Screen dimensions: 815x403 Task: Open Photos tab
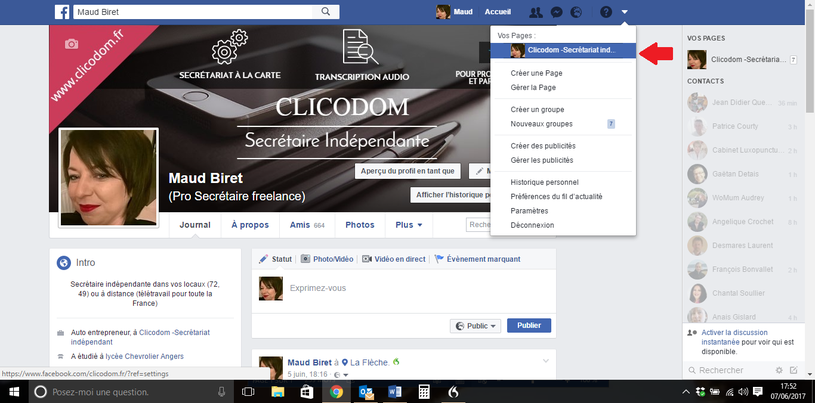click(360, 225)
